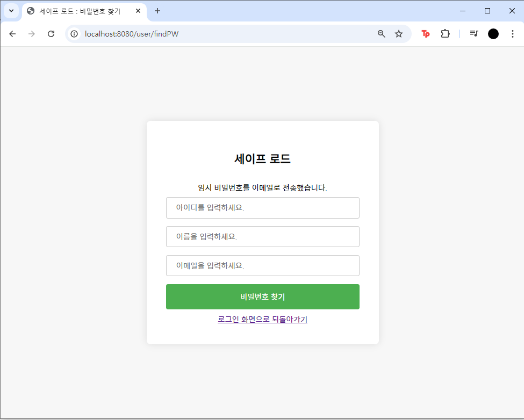Minimize the browser window

click(x=463, y=11)
